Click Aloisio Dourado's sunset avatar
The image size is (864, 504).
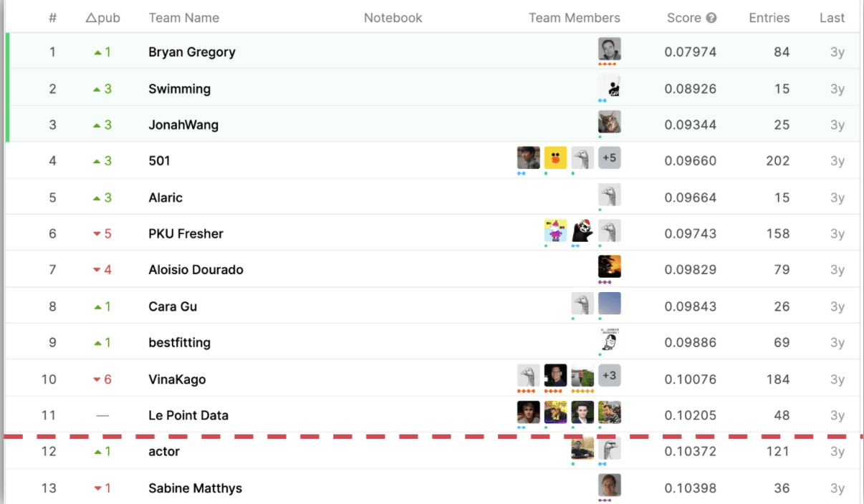pos(609,267)
